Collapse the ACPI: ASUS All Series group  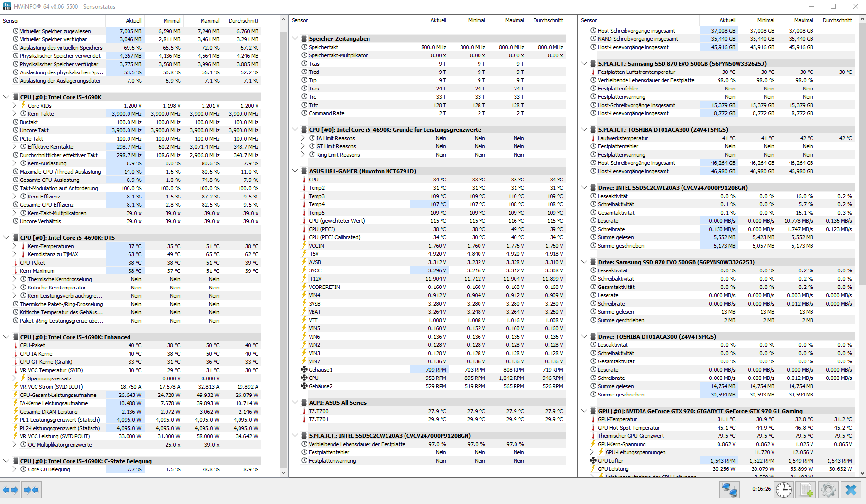pos(295,403)
